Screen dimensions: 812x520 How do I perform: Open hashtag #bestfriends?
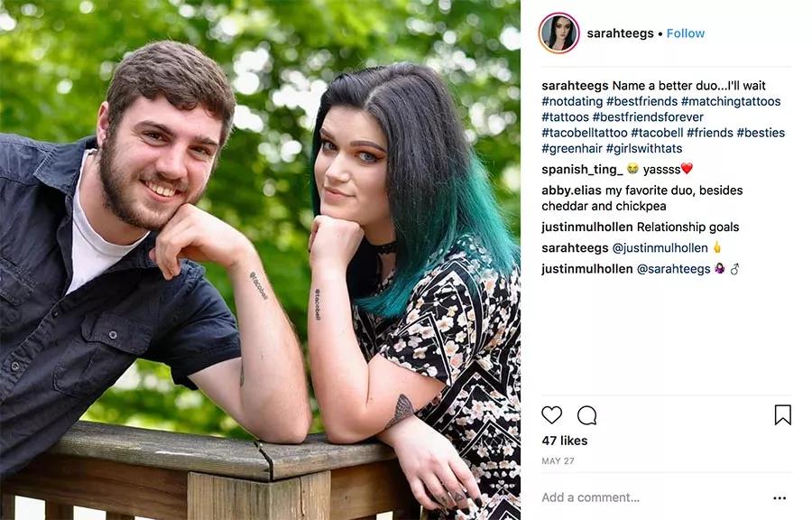(x=641, y=101)
